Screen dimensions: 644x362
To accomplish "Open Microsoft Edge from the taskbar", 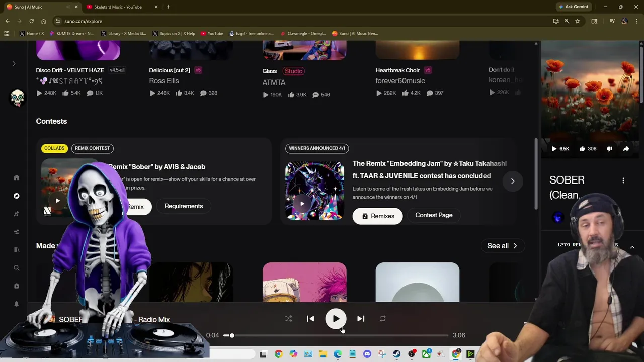I will point(338,354).
